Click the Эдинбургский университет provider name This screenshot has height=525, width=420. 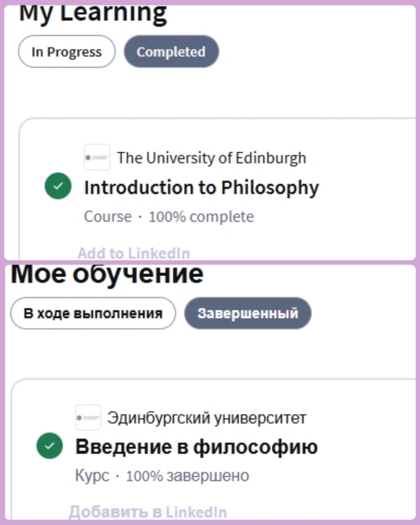207,418
